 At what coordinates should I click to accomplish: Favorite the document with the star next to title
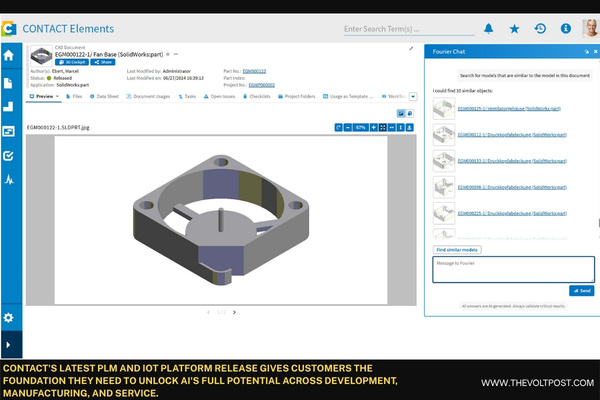pos(168,54)
